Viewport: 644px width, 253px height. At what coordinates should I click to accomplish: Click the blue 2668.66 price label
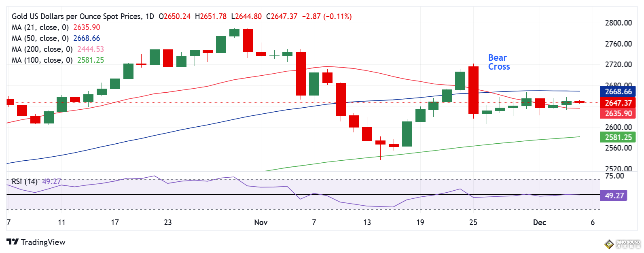click(618, 92)
